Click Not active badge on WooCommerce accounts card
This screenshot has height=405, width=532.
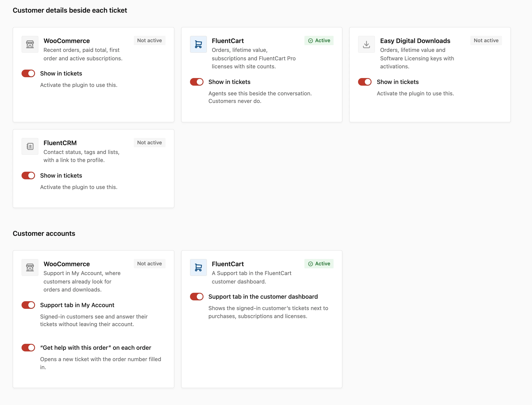(150, 264)
